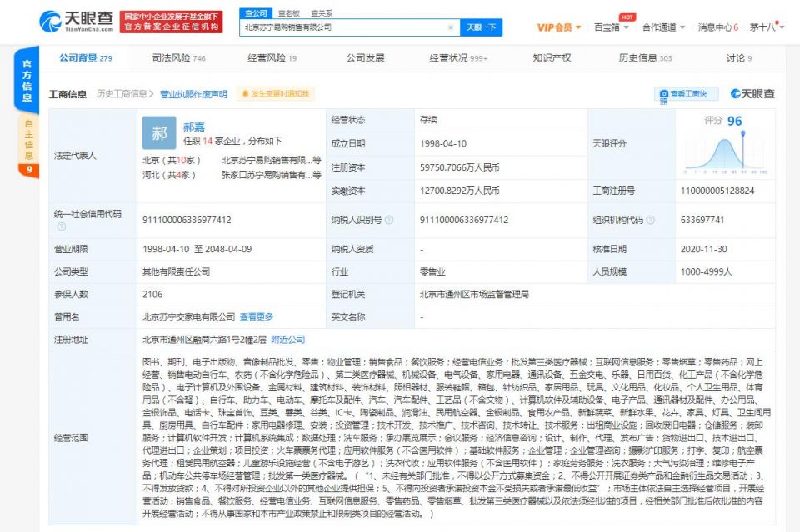The height and width of the screenshot is (532, 800).
Task: Click the help icon under 统一社会信用代码
Action: 61,226
